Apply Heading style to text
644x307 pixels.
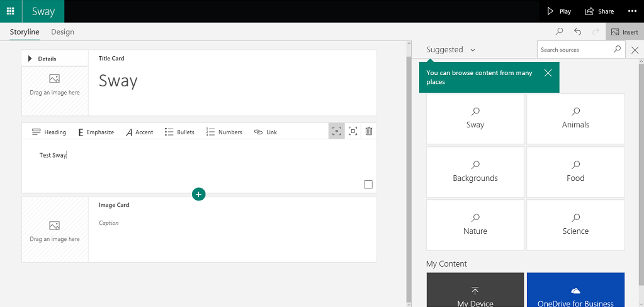pos(48,132)
